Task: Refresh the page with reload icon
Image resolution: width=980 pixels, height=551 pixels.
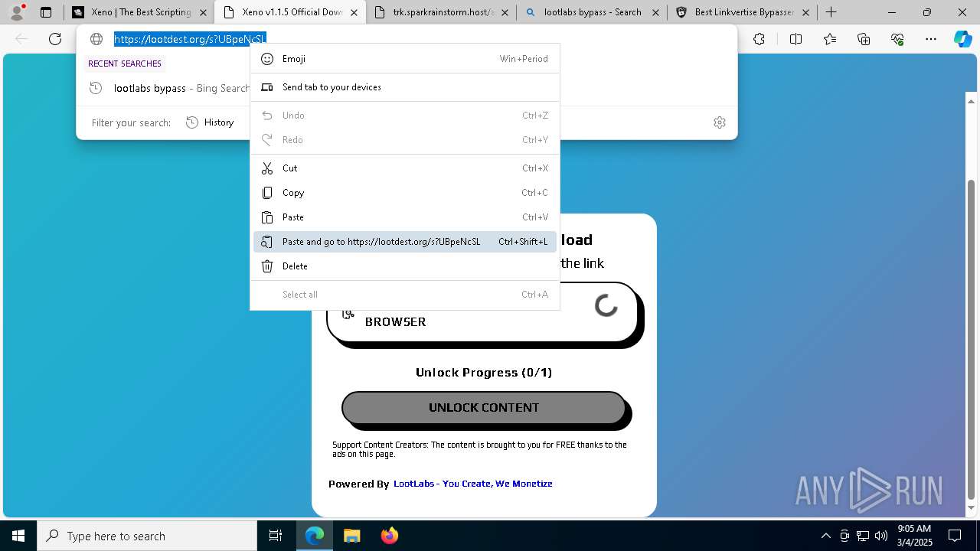Action: 55,39
